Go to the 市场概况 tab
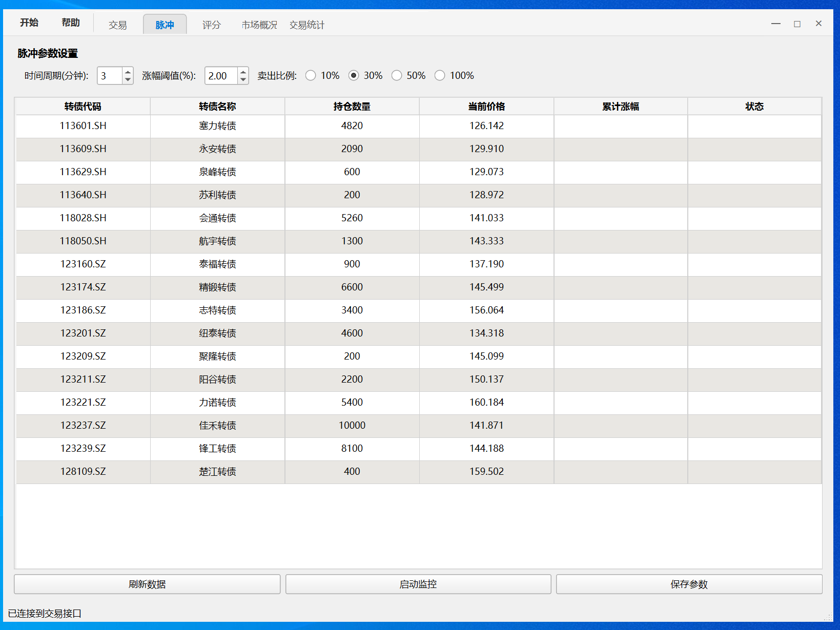The width and height of the screenshot is (840, 630). point(259,25)
